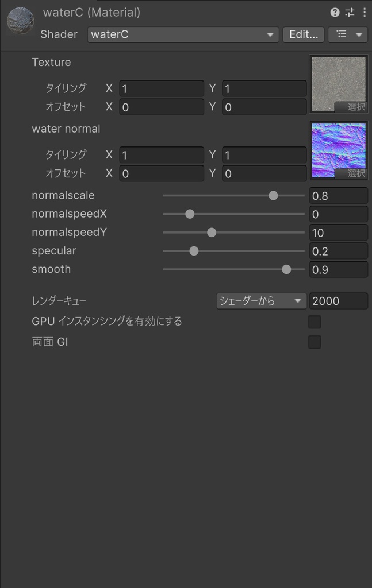Image resolution: width=372 pixels, height=588 pixels.
Task: Click the smooth slider handle
Action: tap(286, 269)
